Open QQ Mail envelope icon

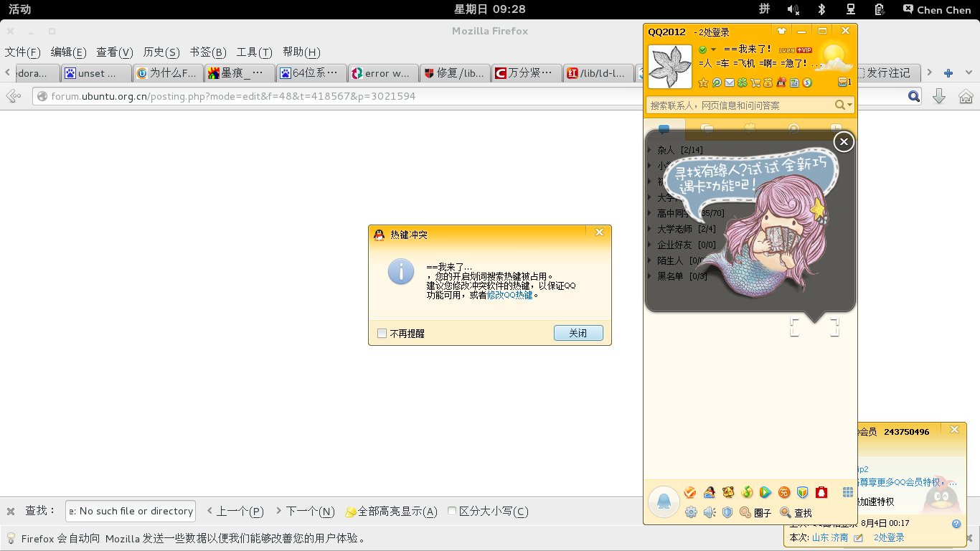(730, 83)
